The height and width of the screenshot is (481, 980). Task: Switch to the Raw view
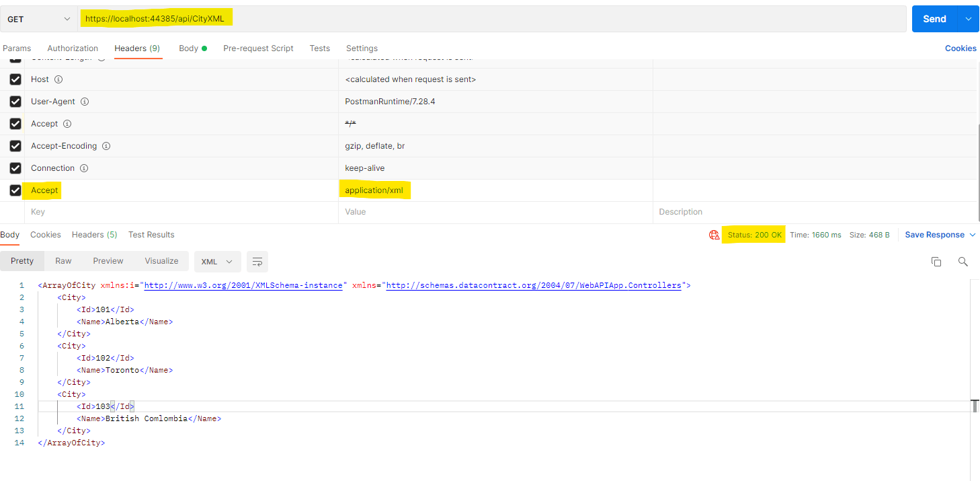[x=64, y=261]
